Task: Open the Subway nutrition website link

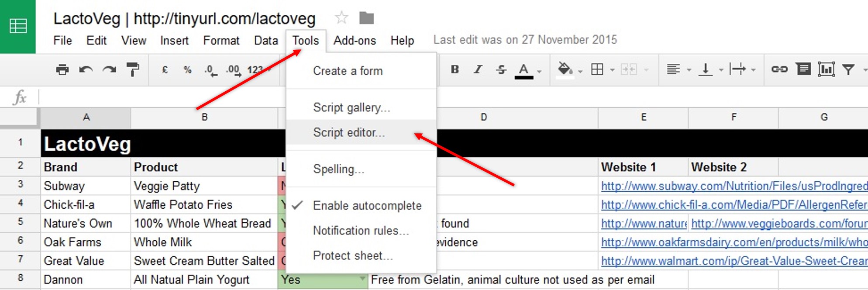Action: [x=734, y=186]
